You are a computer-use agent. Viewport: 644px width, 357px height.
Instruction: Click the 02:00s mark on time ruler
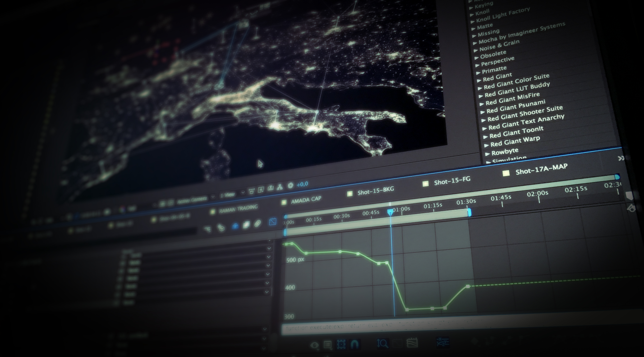pos(537,194)
